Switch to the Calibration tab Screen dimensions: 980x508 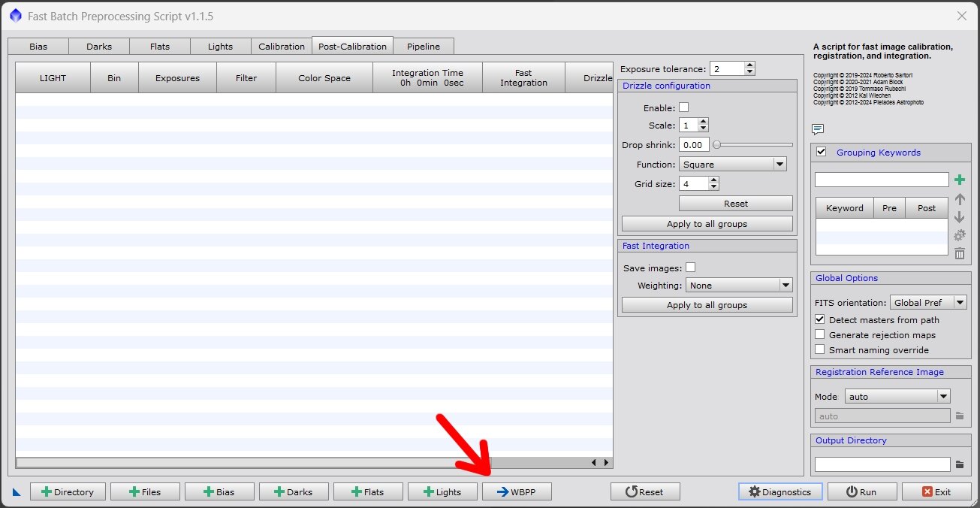pos(282,46)
